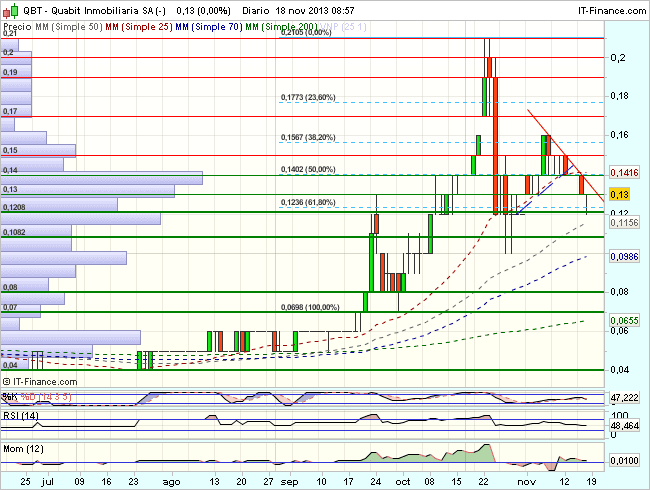Screen dimensions: 650x490
Task: Select the MM (Simple 70) legend entry
Action: pyautogui.click(x=209, y=27)
